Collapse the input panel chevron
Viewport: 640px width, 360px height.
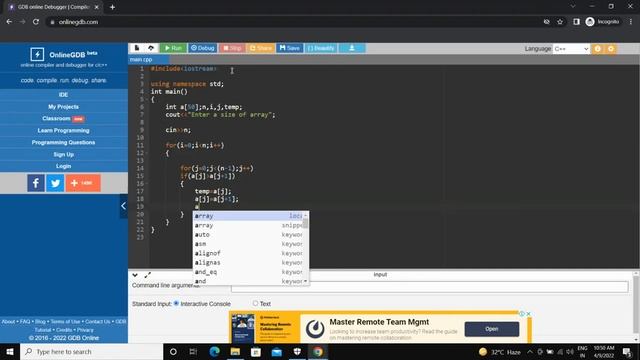click(x=135, y=275)
